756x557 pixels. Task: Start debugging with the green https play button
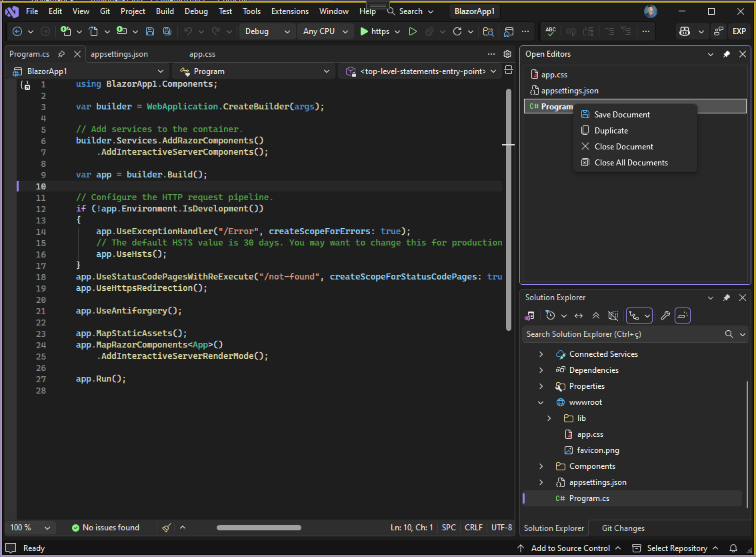click(x=375, y=31)
